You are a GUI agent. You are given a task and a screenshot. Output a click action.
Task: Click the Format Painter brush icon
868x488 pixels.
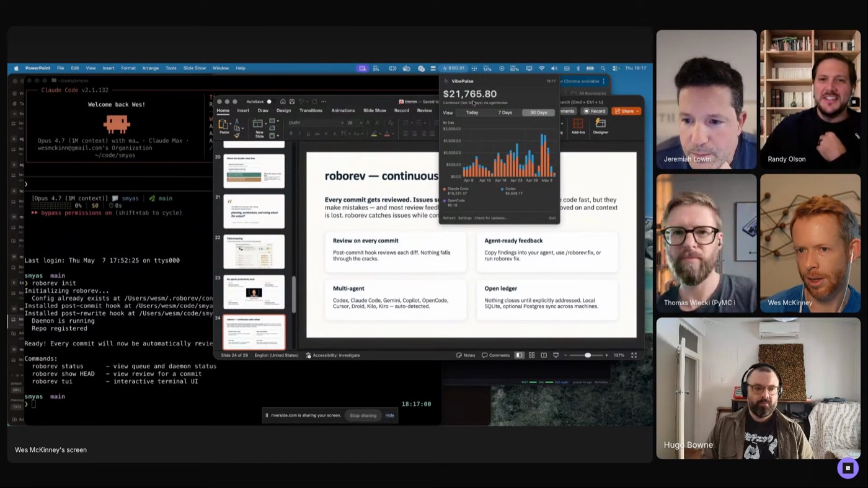click(237, 135)
